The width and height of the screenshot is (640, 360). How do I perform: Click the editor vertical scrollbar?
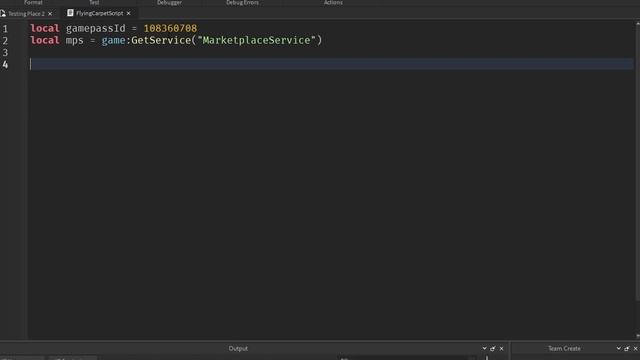tap(638, 163)
